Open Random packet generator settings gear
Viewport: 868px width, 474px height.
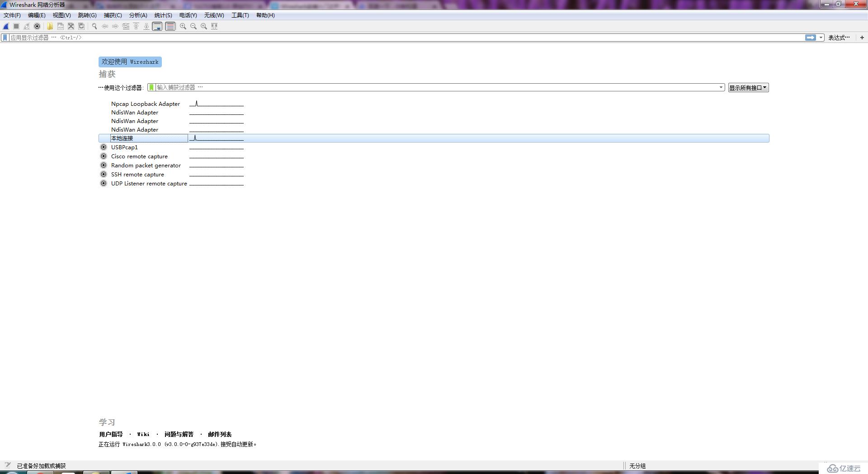pyautogui.click(x=104, y=165)
